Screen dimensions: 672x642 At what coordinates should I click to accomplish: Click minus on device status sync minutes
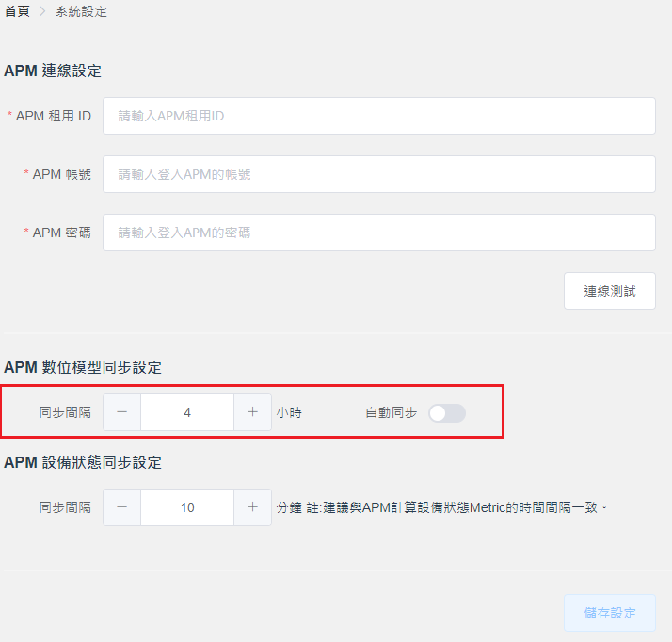(122, 507)
